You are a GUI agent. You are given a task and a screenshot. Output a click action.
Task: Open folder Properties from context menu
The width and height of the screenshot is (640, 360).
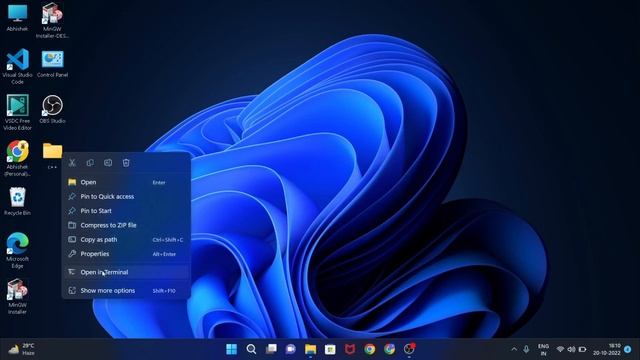click(126, 254)
